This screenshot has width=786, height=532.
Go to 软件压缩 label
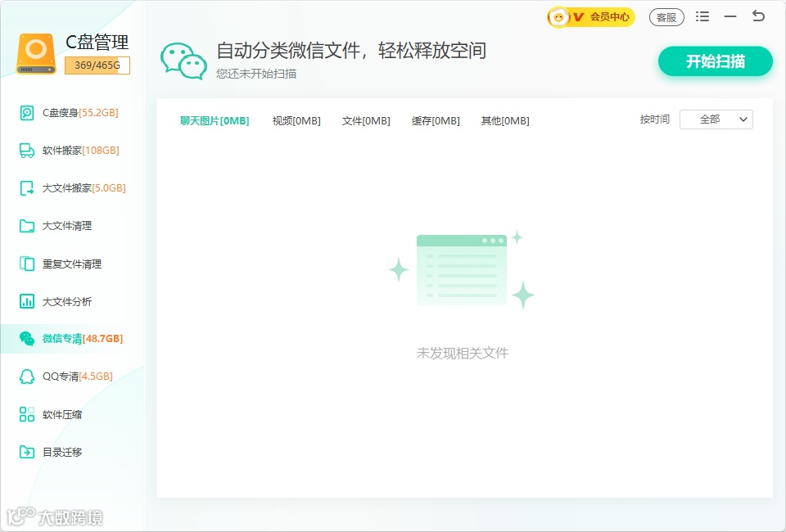pos(61,415)
